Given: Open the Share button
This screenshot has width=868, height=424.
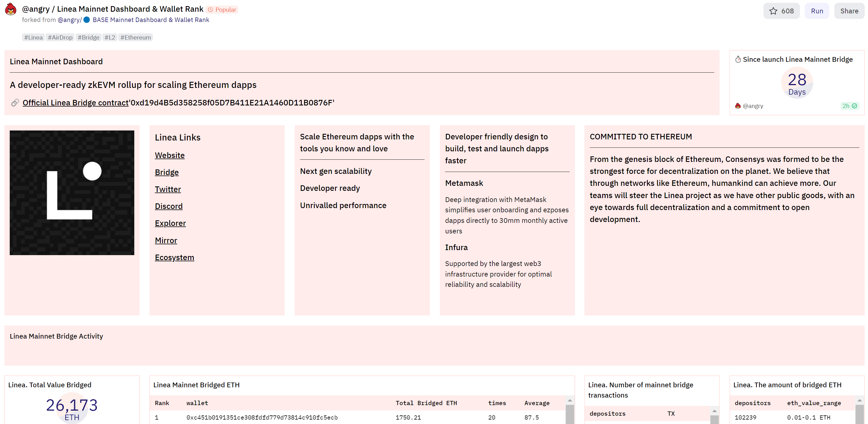Looking at the screenshot, I should 849,11.
